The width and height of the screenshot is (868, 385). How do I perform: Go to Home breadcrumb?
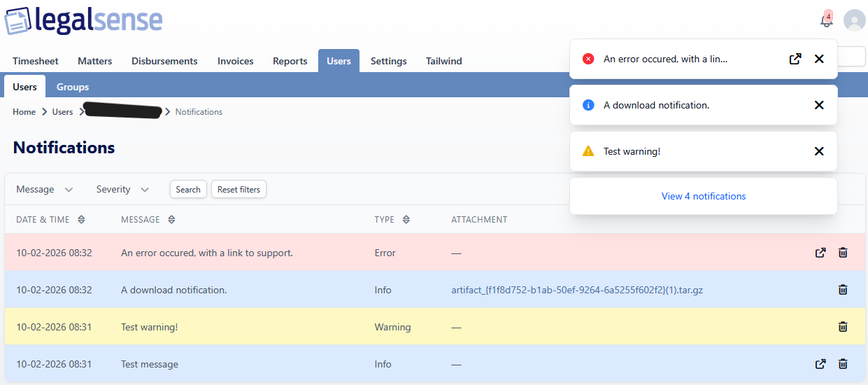click(24, 112)
